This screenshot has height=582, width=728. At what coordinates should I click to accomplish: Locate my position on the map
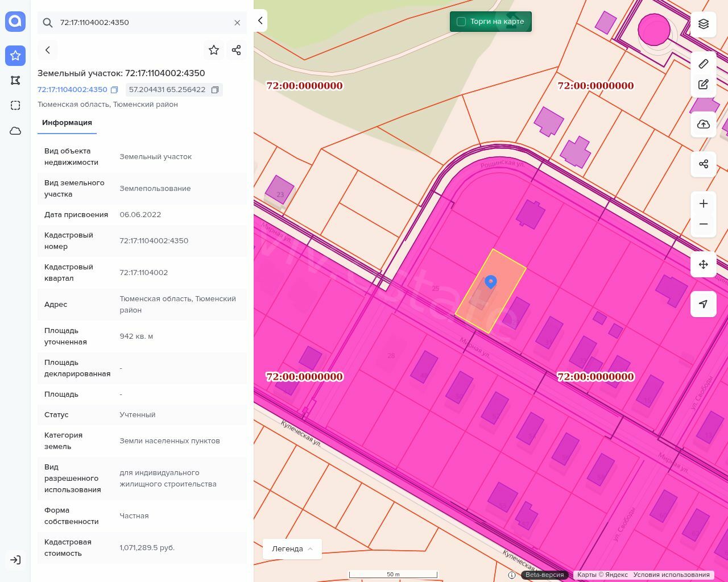(x=704, y=304)
